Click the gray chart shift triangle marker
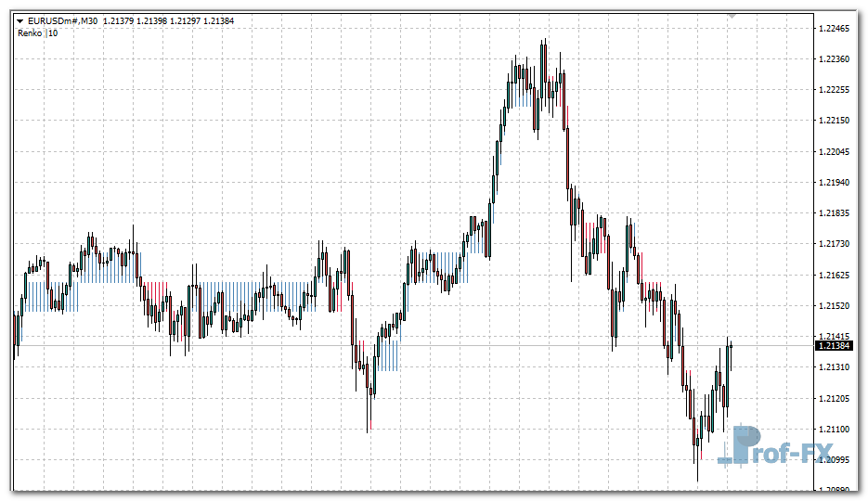This screenshot has width=868, height=501. pyautogui.click(x=732, y=16)
